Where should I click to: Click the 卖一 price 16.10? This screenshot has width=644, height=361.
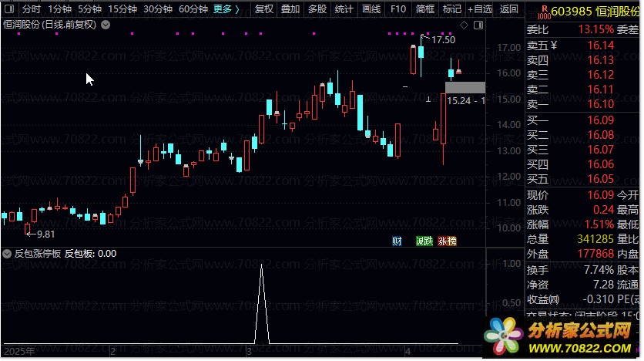[x=600, y=104]
